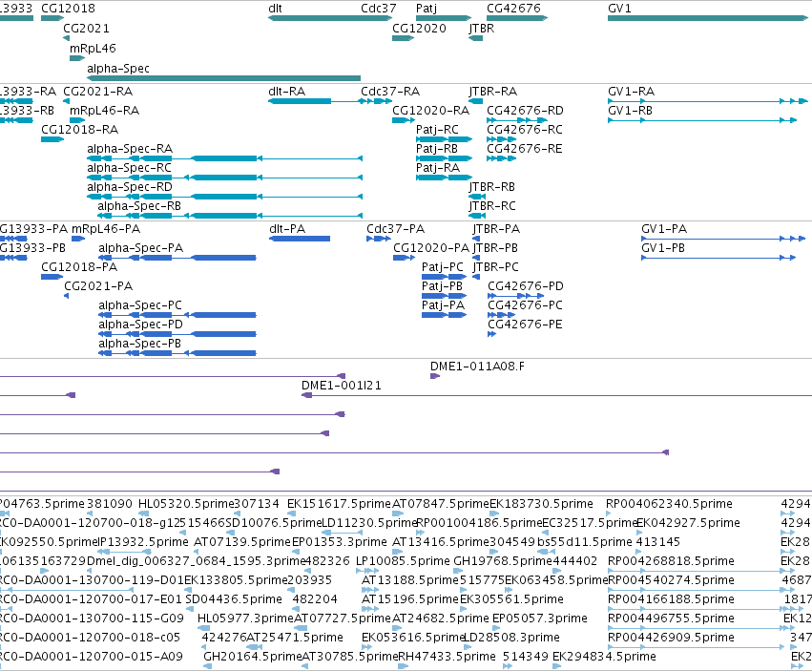Click the dlt-PA protein label
The width and height of the screenshot is (812, 671).
tap(287, 229)
